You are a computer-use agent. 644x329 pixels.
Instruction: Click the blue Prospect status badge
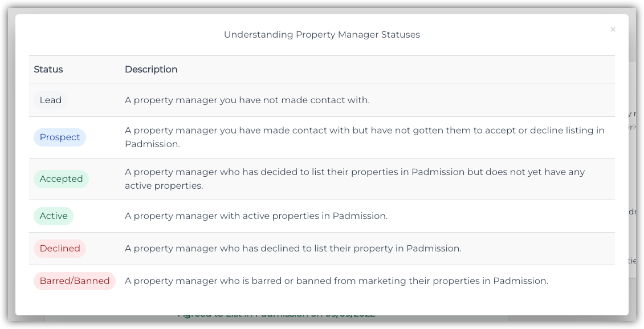[60, 137]
